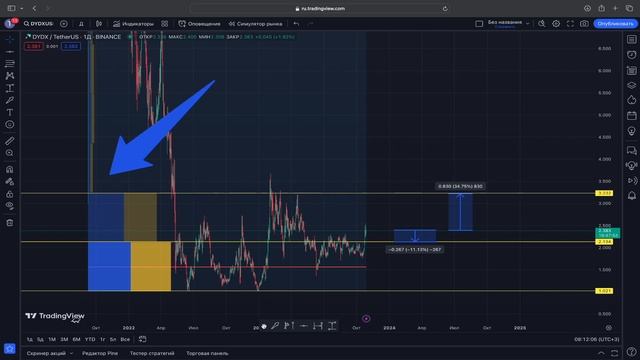Open indicator templates grid icon
Screen dimensions: 640x360
point(164,24)
